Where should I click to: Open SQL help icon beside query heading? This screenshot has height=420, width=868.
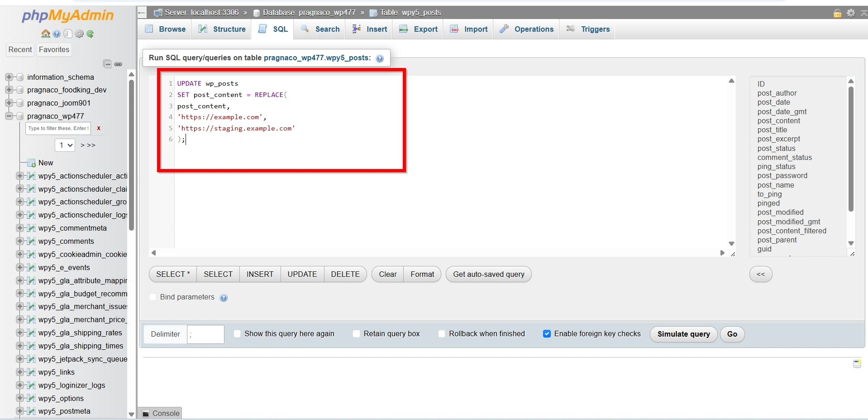coord(380,58)
